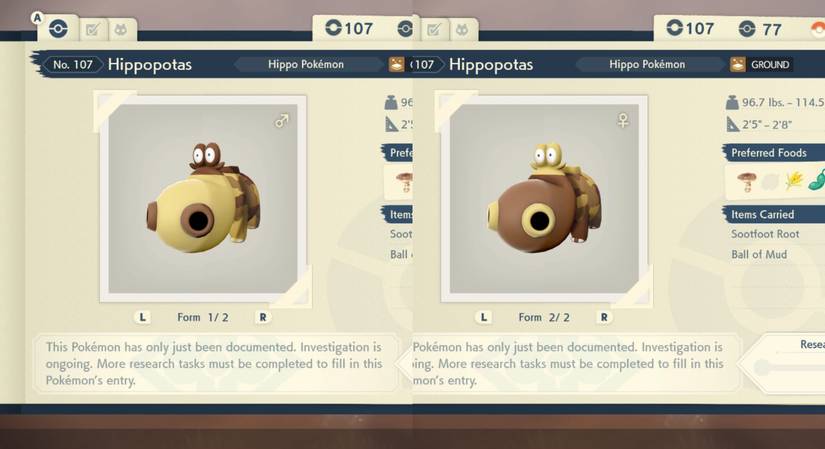Click the male gender symbol icon
This screenshot has width=825, height=449.
pyautogui.click(x=282, y=121)
